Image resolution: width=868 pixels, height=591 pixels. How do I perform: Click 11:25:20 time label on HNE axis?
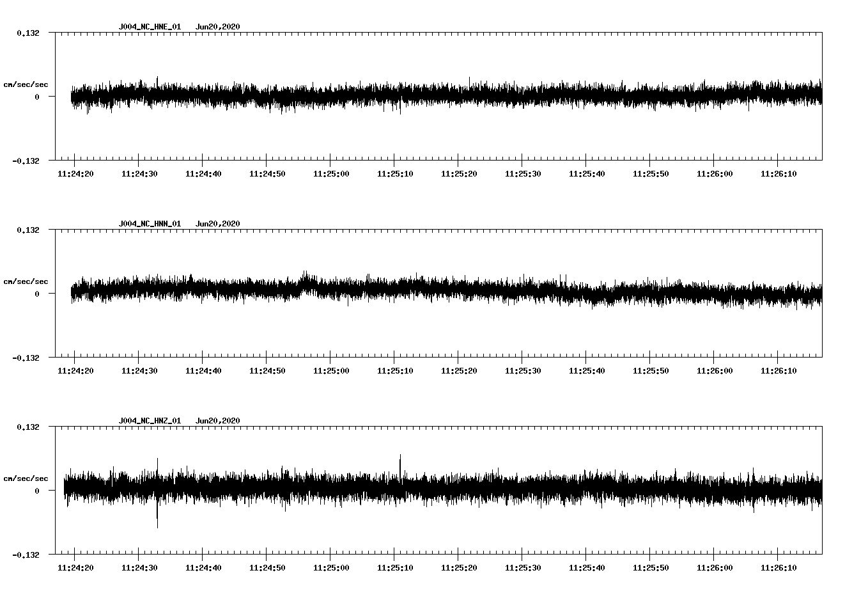(x=459, y=174)
